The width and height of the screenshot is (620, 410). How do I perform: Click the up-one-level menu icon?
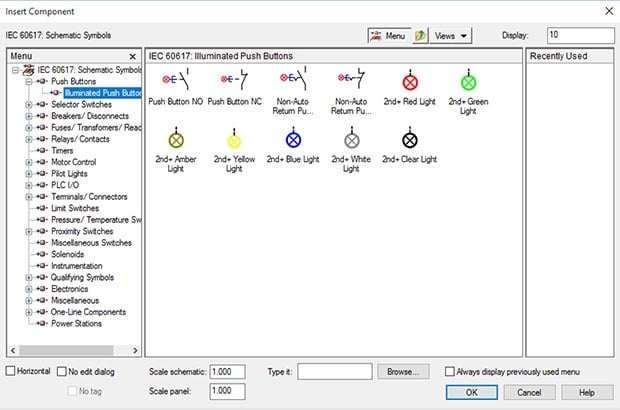tap(420, 36)
